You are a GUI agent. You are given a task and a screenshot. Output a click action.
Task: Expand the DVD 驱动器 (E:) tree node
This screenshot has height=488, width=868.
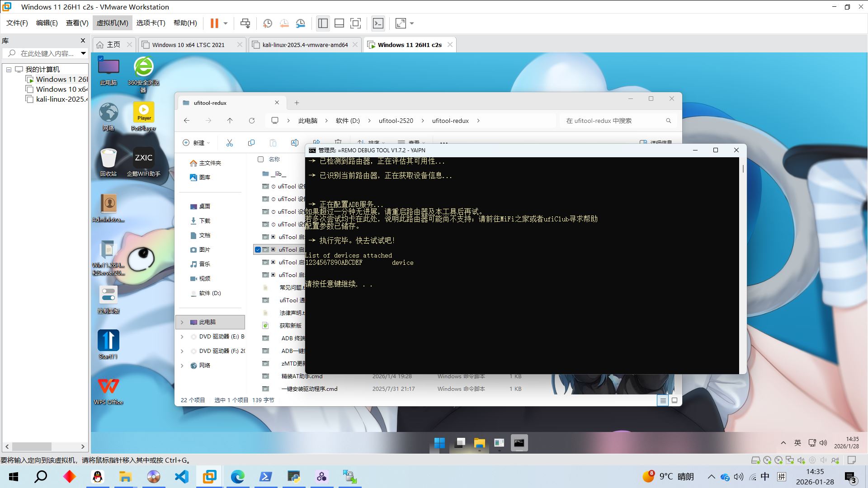[182, 337]
